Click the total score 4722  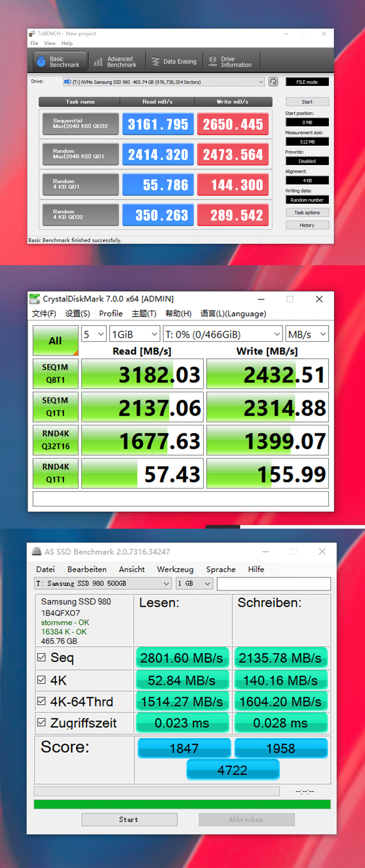[x=233, y=770]
